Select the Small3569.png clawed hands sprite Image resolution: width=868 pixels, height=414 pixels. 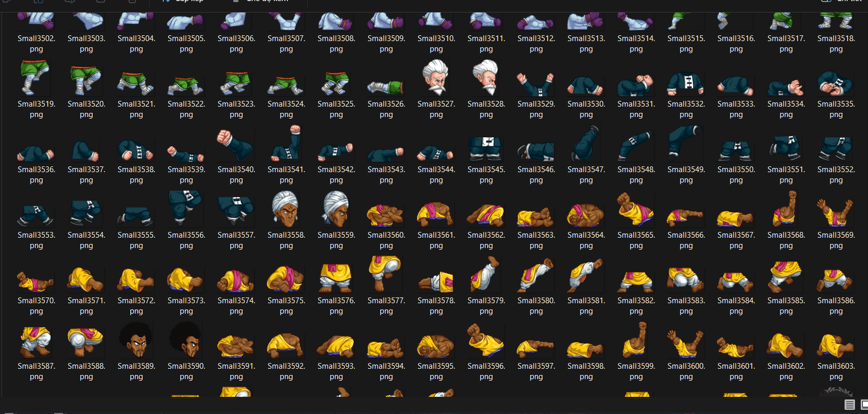pos(836,212)
